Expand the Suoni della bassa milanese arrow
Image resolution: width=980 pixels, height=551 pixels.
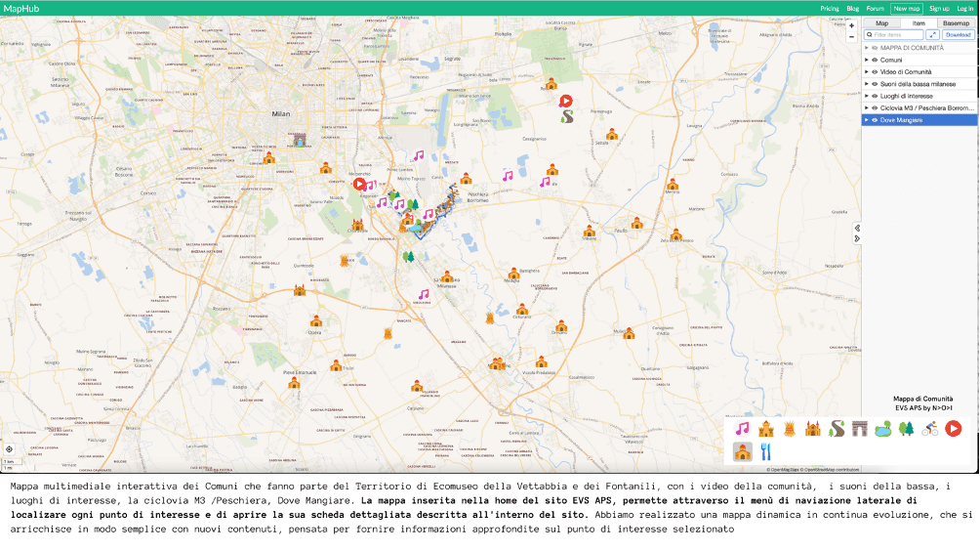click(x=867, y=84)
